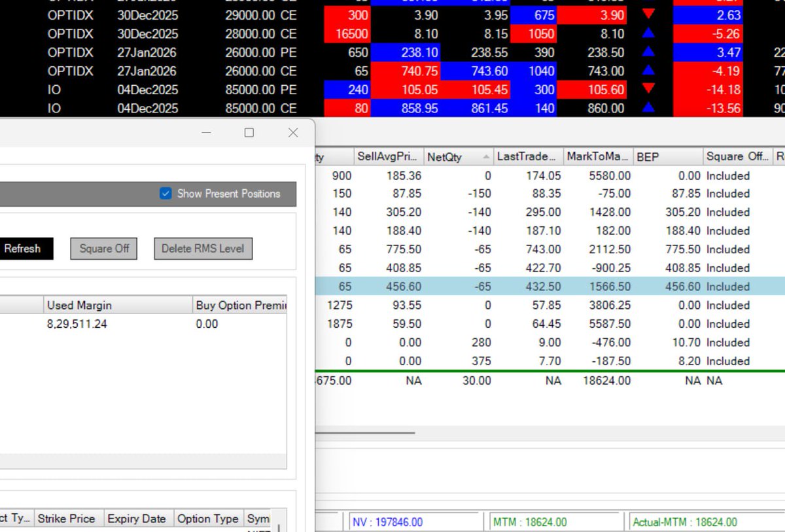This screenshot has height=532, width=785.
Task: Uncheck the Show Present Positions checkbox
Action: 166,194
